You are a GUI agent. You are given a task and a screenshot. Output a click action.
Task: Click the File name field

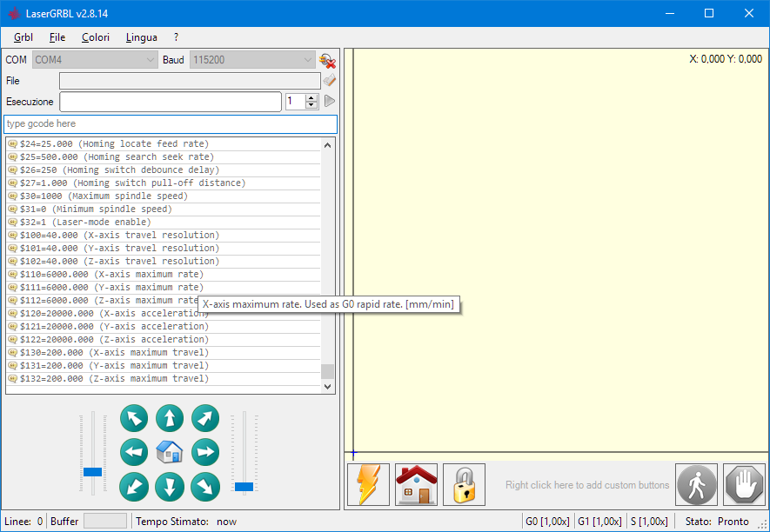[190, 81]
